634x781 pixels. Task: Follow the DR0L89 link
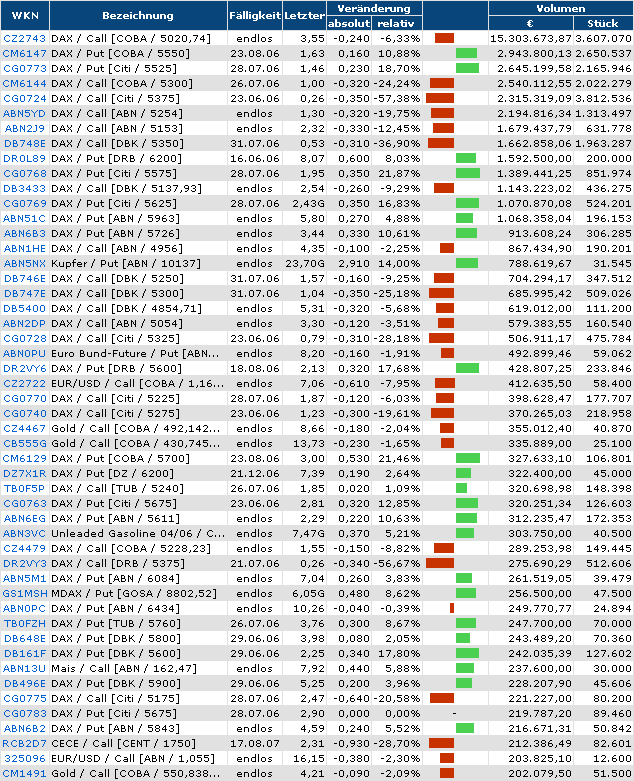(x=24, y=158)
